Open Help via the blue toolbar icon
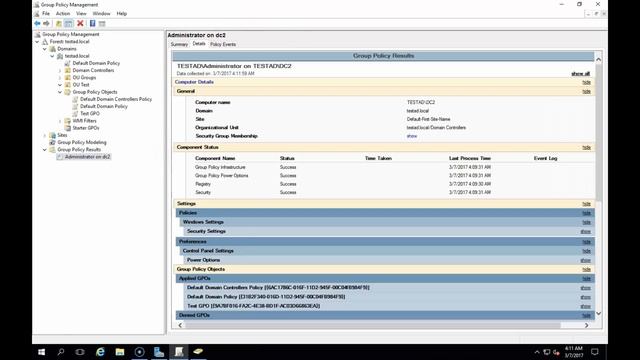The width and height of the screenshot is (640, 360). point(93,23)
